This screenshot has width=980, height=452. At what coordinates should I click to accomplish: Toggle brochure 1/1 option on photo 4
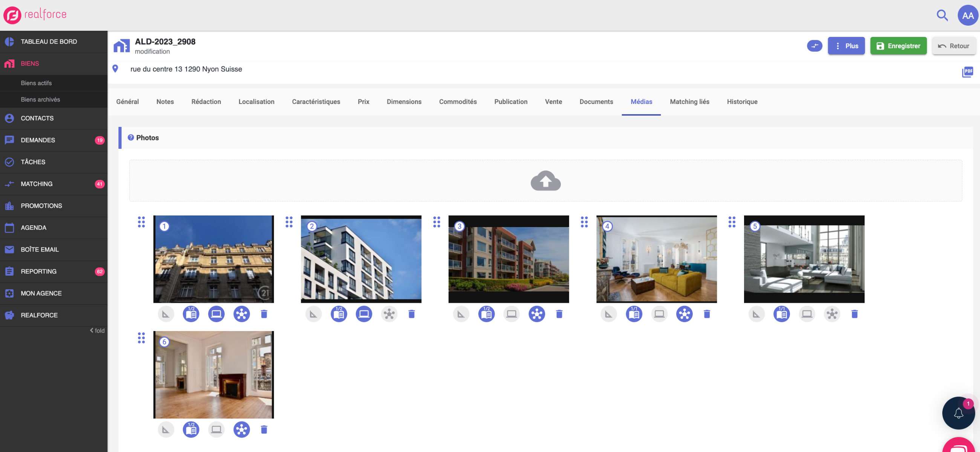click(x=634, y=314)
